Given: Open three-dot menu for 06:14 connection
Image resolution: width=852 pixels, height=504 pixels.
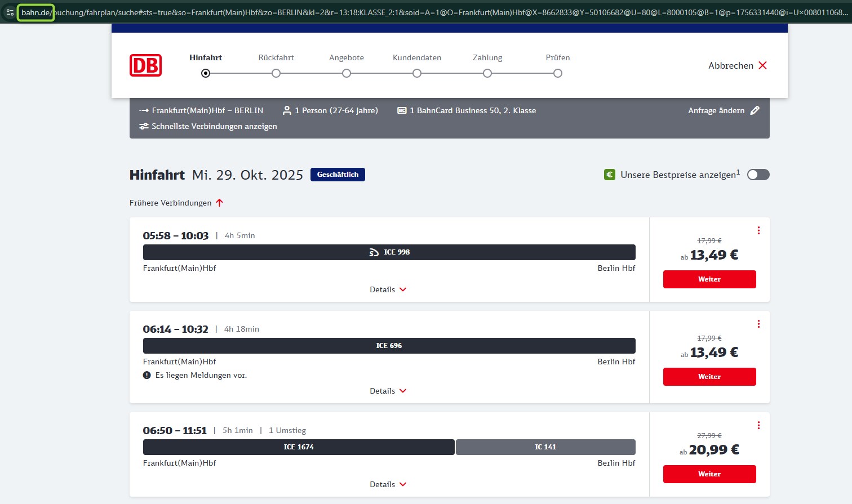Looking at the screenshot, I should coord(758,324).
